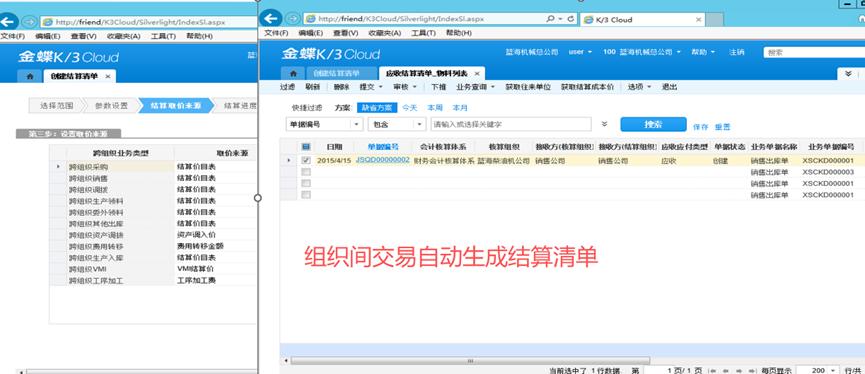Click forward arrow in left browser window

click(28, 22)
